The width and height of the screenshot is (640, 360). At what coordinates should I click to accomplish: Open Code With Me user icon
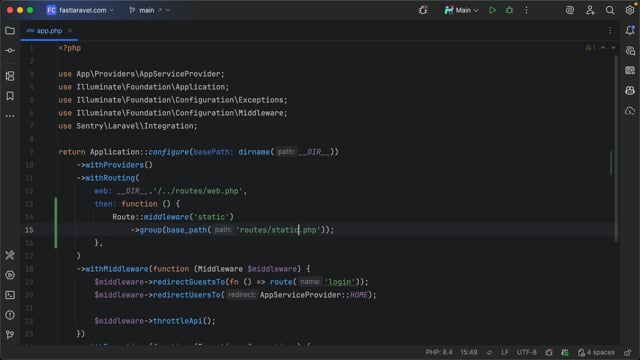coord(590,10)
